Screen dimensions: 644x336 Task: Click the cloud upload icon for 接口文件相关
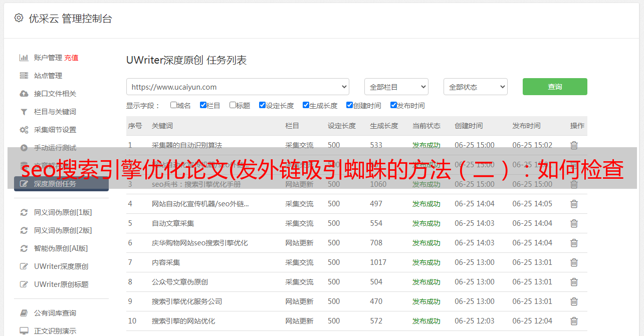pyautogui.click(x=24, y=94)
